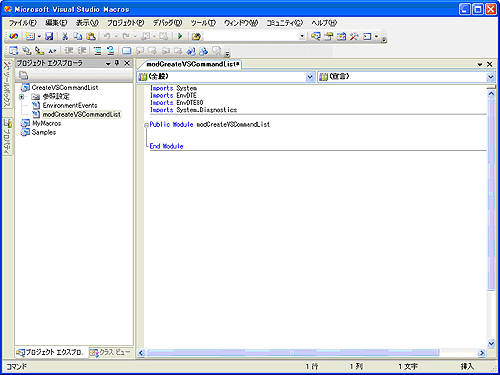Image resolution: width=500 pixels, height=375 pixels.
Task: Open the Undo history dropdown arrow
Action: click(x=116, y=36)
